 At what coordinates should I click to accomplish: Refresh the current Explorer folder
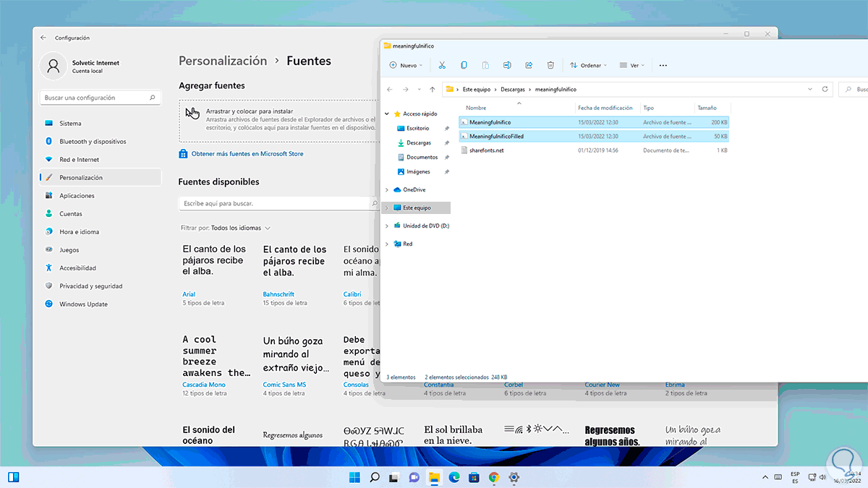(x=825, y=90)
